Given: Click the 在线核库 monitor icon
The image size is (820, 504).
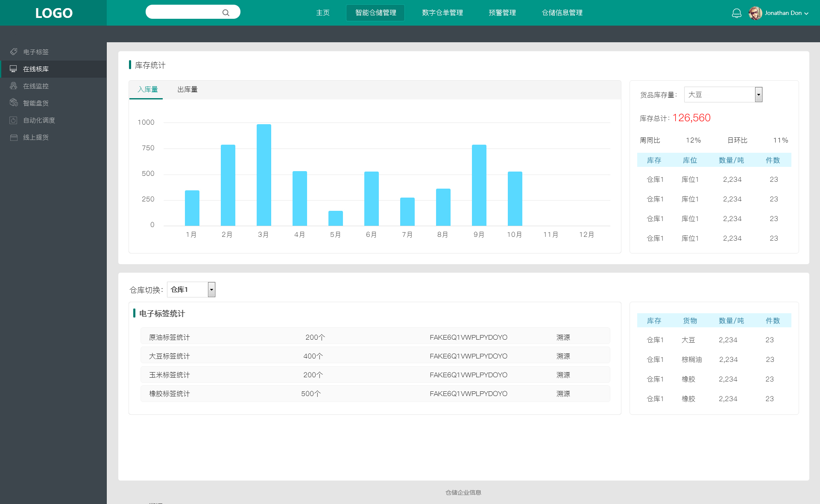Looking at the screenshot, I should (14, 69).
